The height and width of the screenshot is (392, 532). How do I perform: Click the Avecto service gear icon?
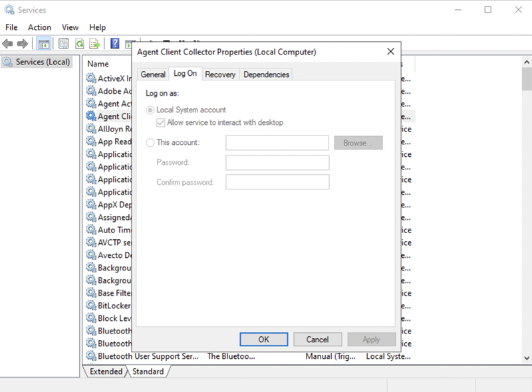(91, 255)
